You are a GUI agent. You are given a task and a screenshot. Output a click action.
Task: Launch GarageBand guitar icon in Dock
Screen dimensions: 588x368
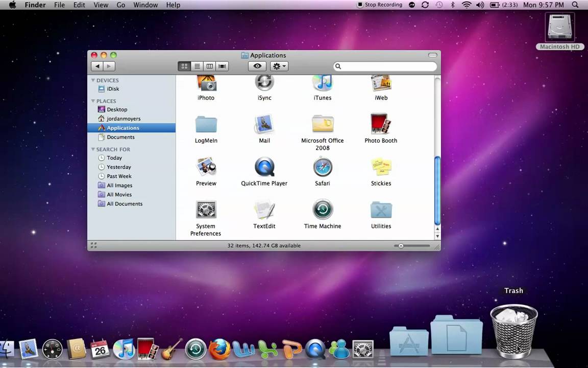coord(171,349)
